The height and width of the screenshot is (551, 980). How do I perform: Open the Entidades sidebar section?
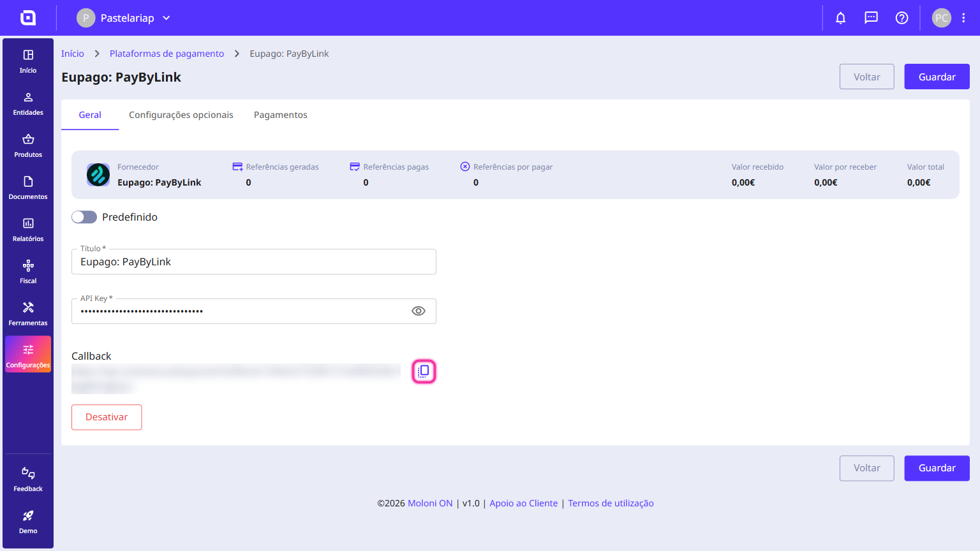click(28, 104)
